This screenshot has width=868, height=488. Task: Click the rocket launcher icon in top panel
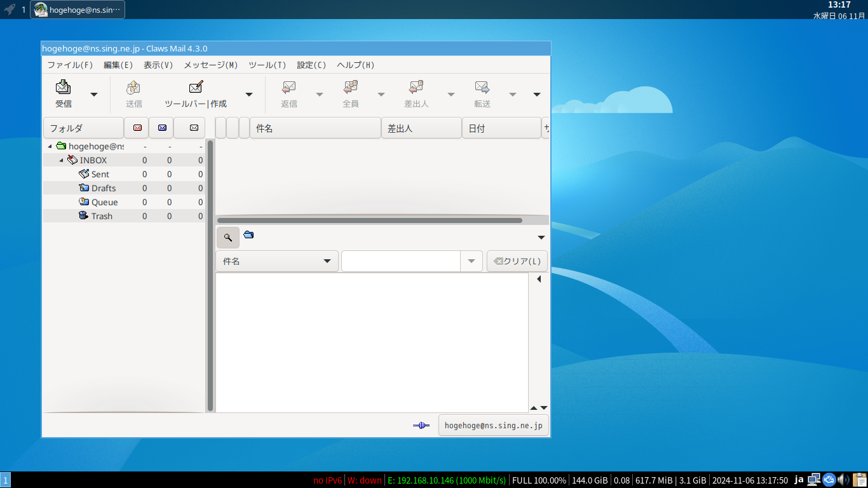point(10,10)
